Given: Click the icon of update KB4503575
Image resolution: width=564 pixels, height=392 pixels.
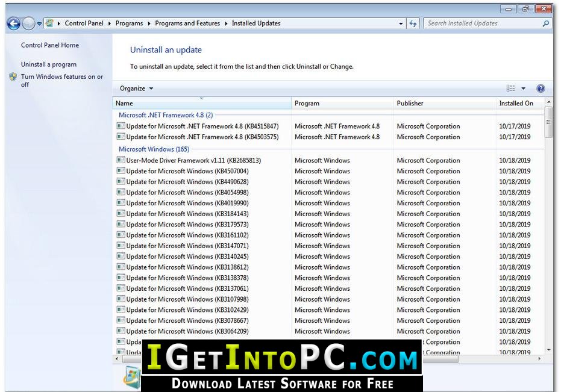Looking at the screenshot, I should (x=121, y=137).
